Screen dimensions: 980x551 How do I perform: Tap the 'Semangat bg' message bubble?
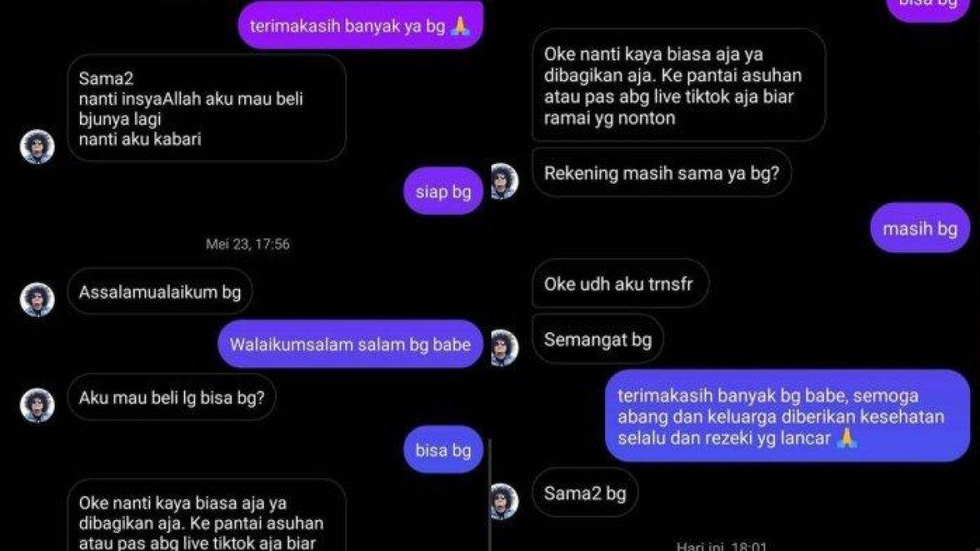coord(598,339)
